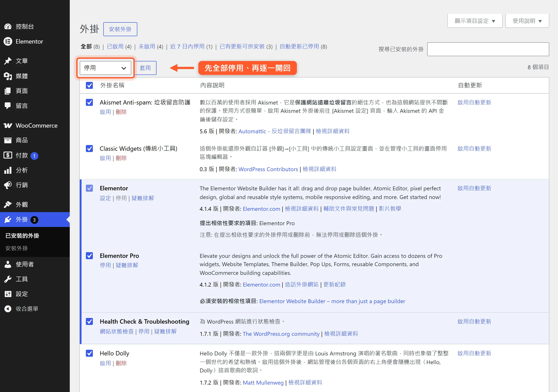Click the 外掛 plug icon in sidebar

click(x=8, y=220)
